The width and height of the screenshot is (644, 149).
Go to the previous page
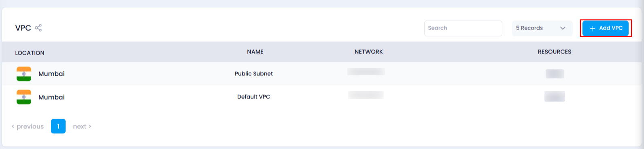click(28, 126)
